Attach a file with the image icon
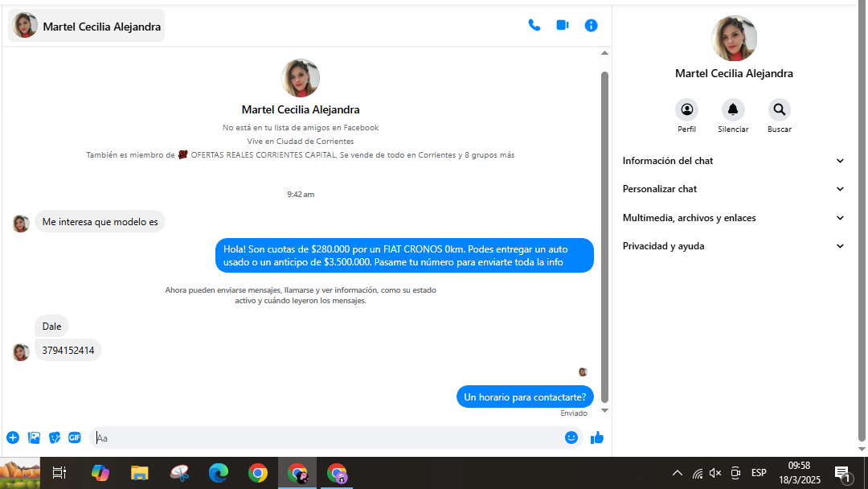Viewport: 868px width, 489px height. (34, 438)
